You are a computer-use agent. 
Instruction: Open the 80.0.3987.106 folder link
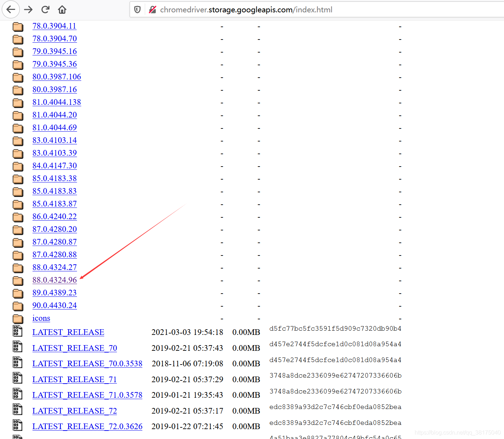[57, 77]
